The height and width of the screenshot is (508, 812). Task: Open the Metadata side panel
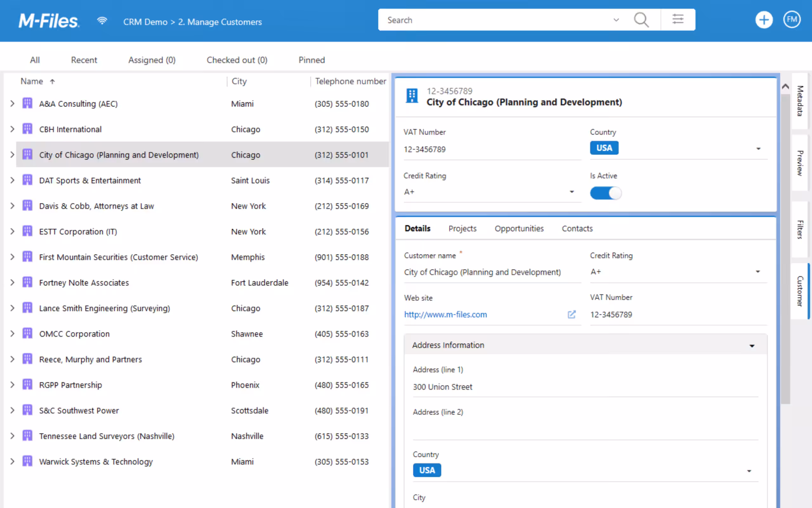(x=800, y=101)
